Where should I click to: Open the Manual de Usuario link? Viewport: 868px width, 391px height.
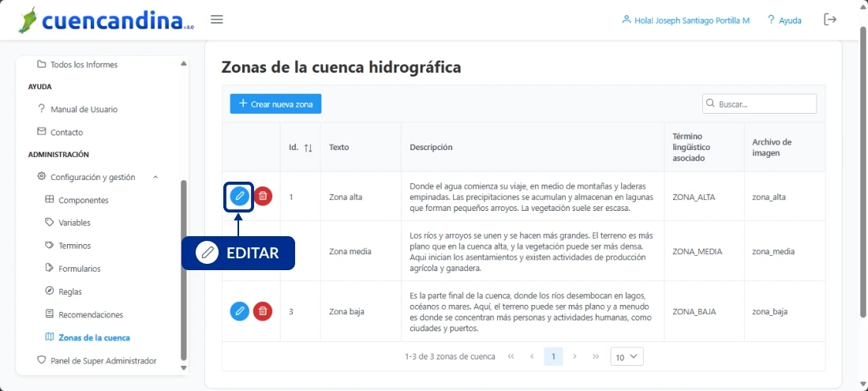point(83,109)
